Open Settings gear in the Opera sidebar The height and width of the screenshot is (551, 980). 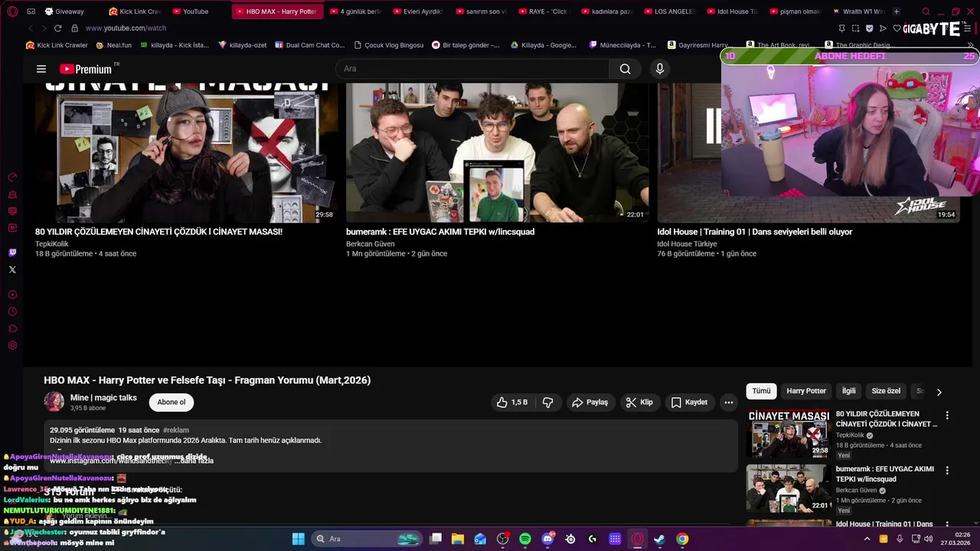[x=12, y=345]
